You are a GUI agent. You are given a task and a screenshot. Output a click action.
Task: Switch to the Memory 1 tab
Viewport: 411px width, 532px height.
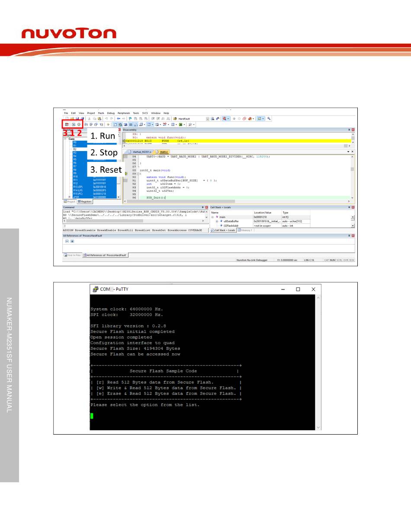245,230
